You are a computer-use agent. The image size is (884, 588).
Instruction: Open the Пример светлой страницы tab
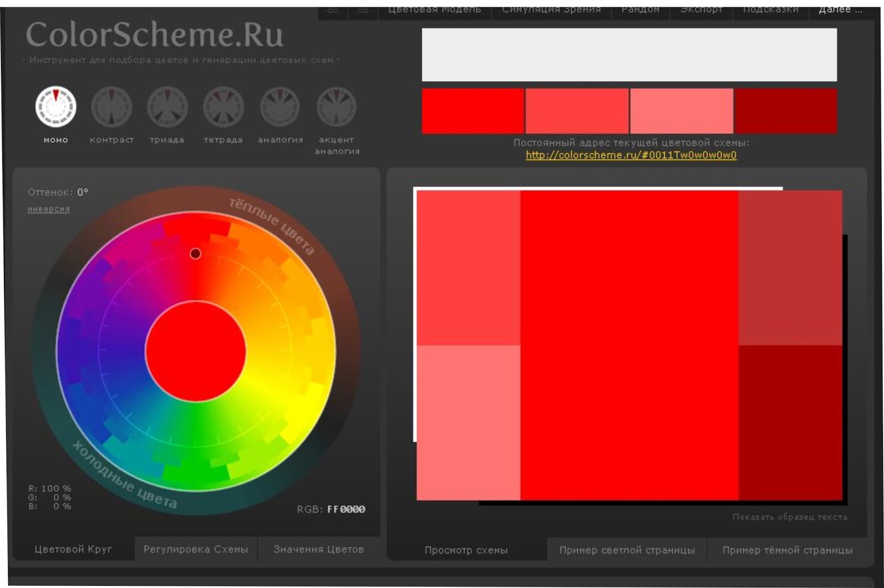tap(627, 550)
